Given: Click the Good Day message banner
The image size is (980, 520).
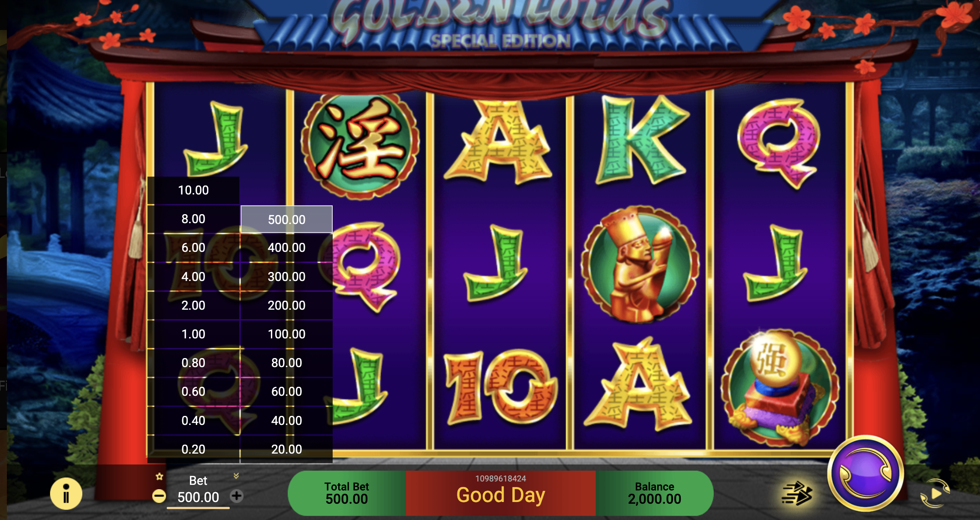Looking at the screenshot, I should coord(501,493).
